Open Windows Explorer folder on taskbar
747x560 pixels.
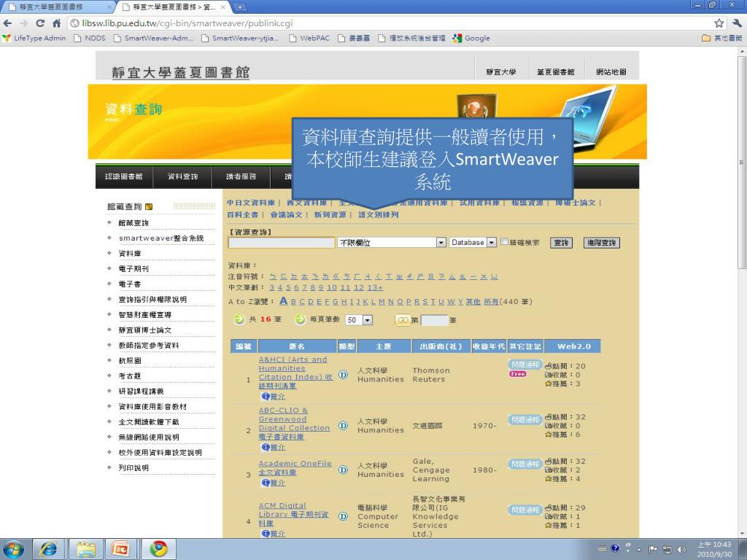[86, 549]
